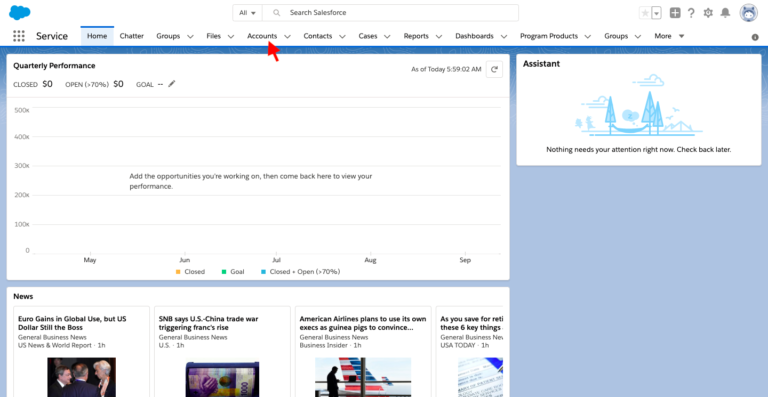
Task: Open the Euro Gains in Global Use article
Action: [x=72, y=323]
